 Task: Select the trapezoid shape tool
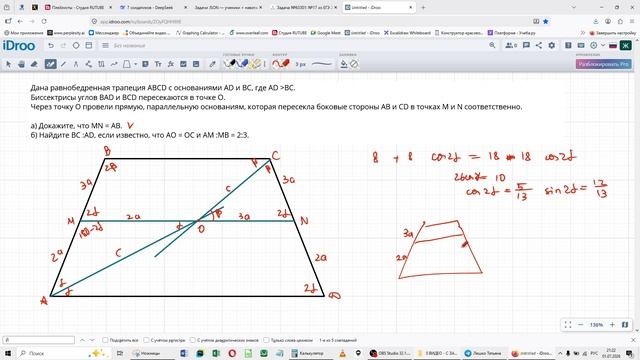[x=127, y=64]
